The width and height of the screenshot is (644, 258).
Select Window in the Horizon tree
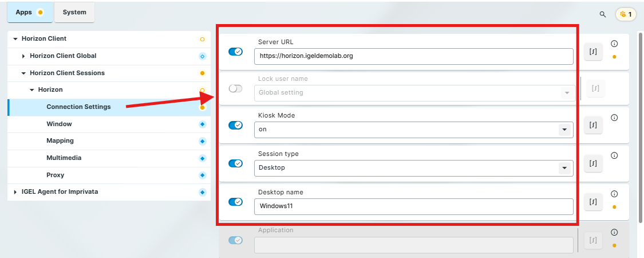pyautogui.click(x=59, y=124)
